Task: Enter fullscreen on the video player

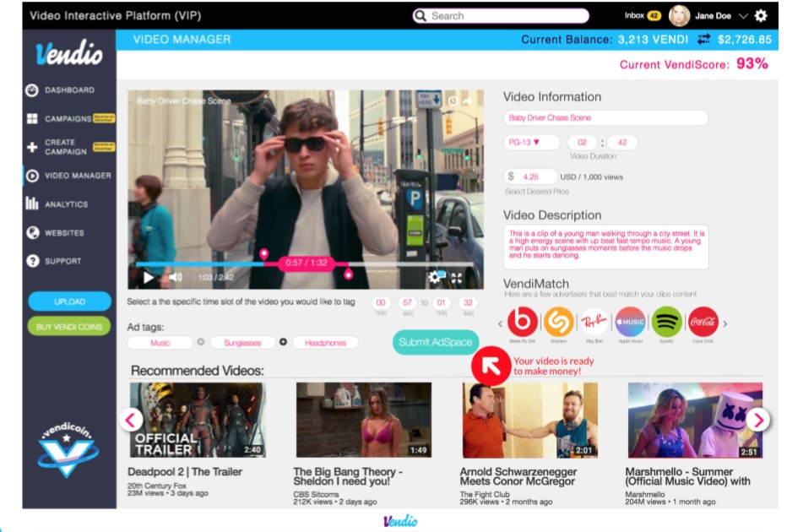Action: pos(457,278)
